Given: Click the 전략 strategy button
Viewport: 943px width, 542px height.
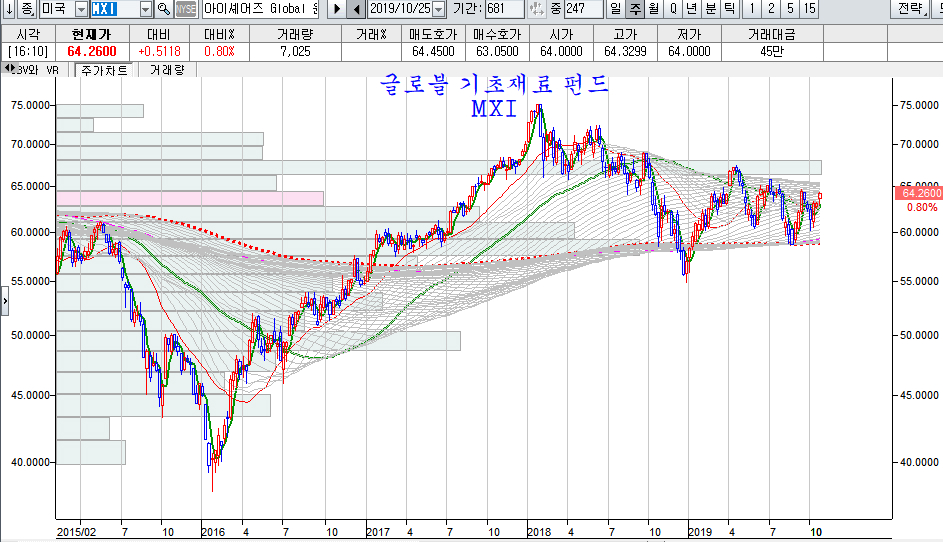Looking at the screenshot, I should point(910,9).
